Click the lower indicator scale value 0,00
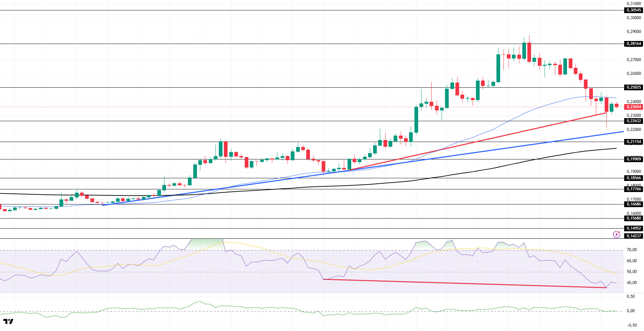This screenshot has width=644, height=331. [631, 311]
